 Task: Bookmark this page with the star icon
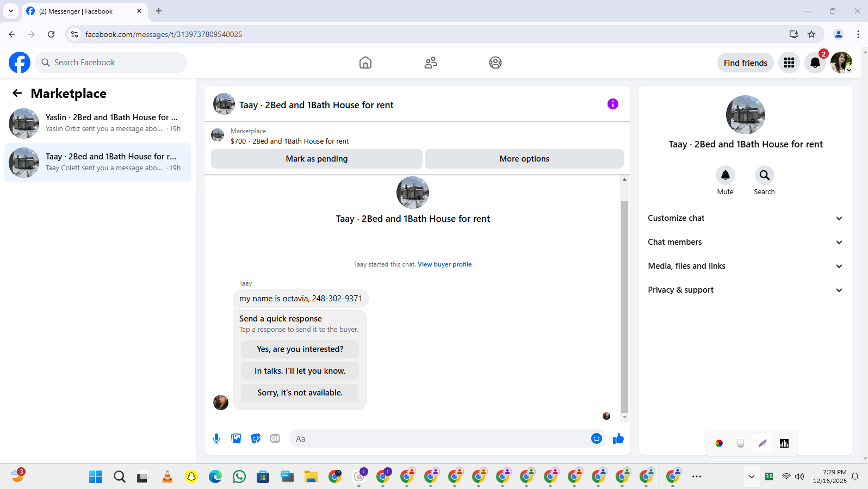point(811,34)
